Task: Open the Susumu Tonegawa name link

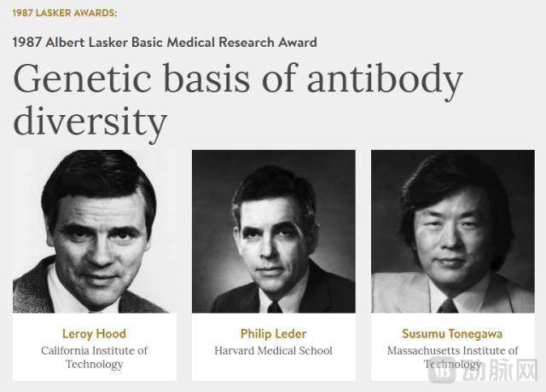Action: (452, 333)
